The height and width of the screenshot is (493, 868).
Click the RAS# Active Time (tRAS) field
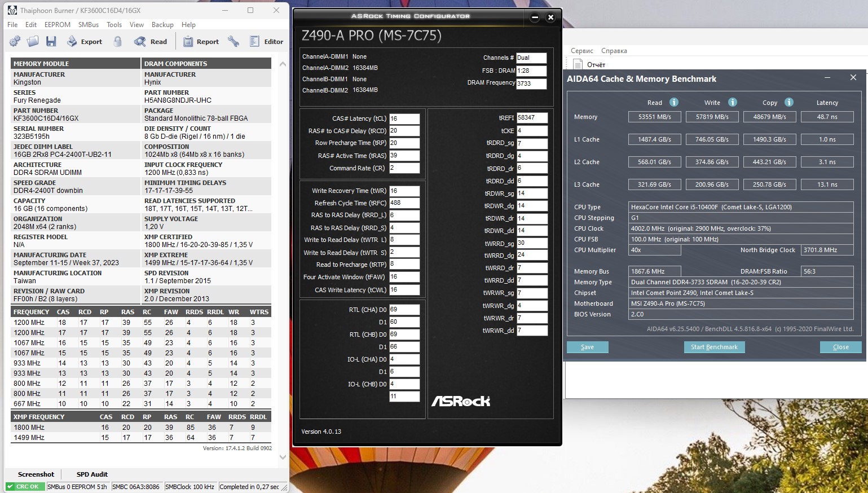tap(404, 156)
